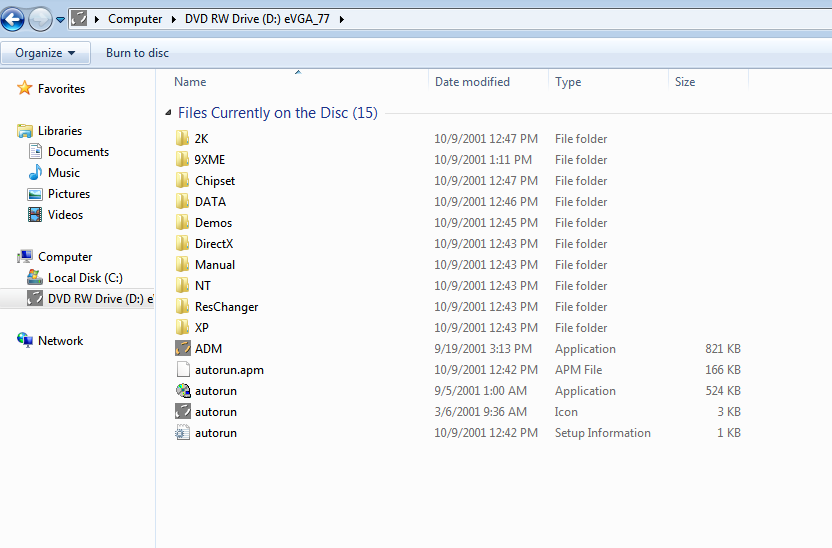Click the Local Disk (C:) drive icon
The image size is (832, 548).
(35, 277)
